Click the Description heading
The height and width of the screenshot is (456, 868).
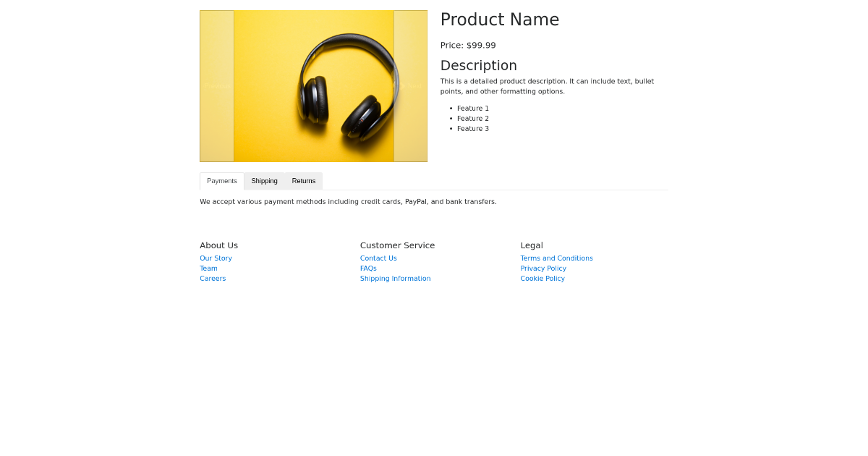point(478,65)
